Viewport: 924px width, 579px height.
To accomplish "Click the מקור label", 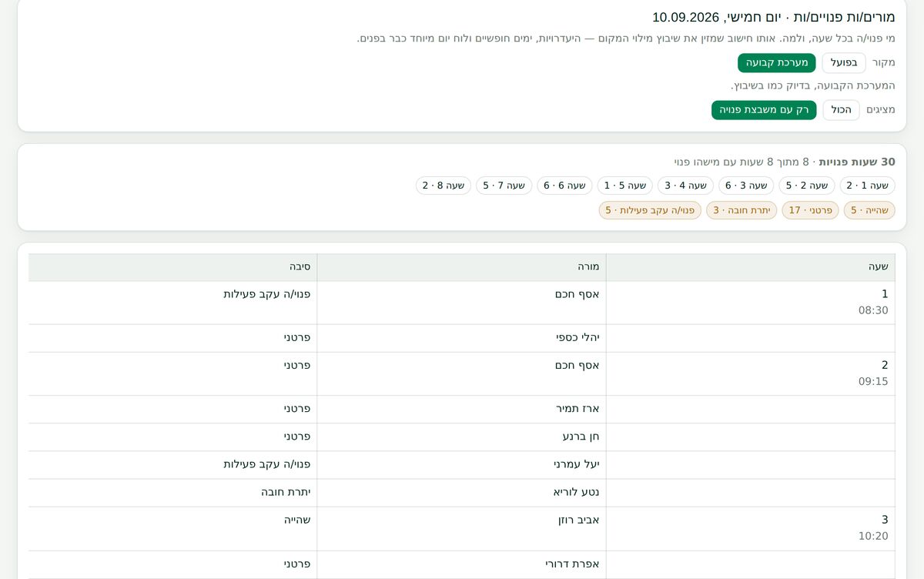I will click(884, 63).
